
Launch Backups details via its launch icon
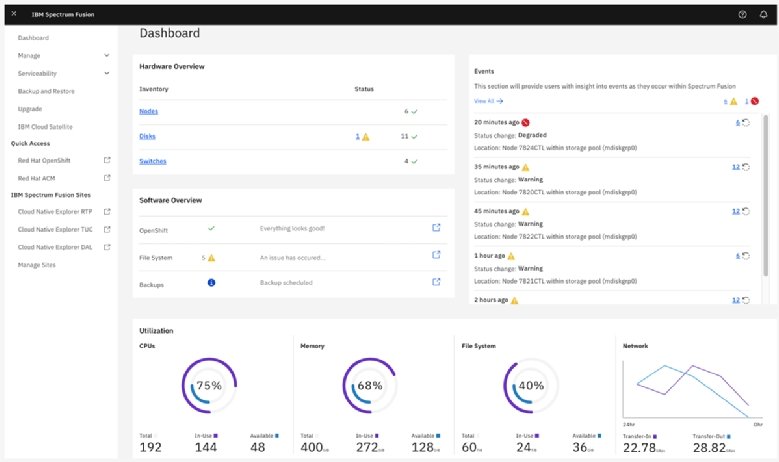[436, 282]
